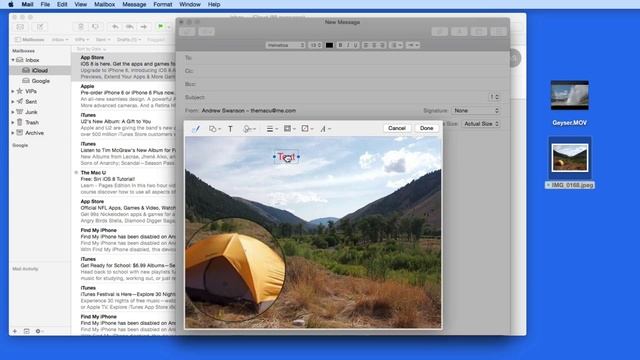Open the Text Style menu in Markup
This screenshot has width=640, height=360.
[x=325, y=129]
